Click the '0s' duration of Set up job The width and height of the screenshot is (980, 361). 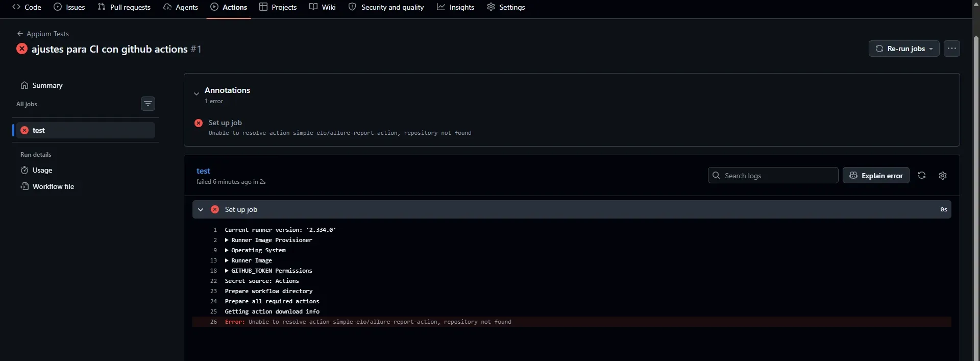pos(944,209)
